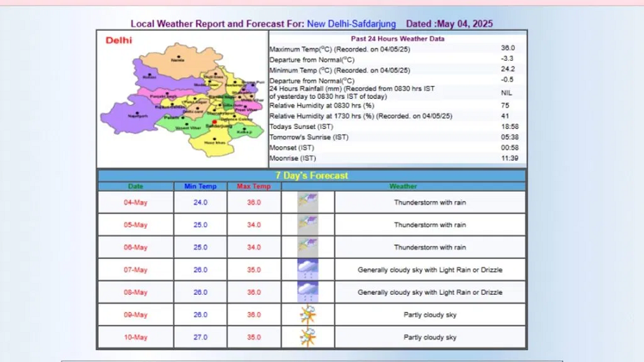Viewport: 644px width, 362px height.
Task: Click the Delhi district map image
Action: pos(183,99)
